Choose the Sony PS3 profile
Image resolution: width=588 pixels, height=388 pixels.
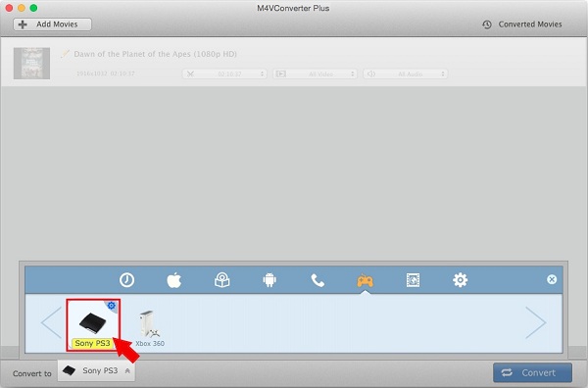click(93, 325)
